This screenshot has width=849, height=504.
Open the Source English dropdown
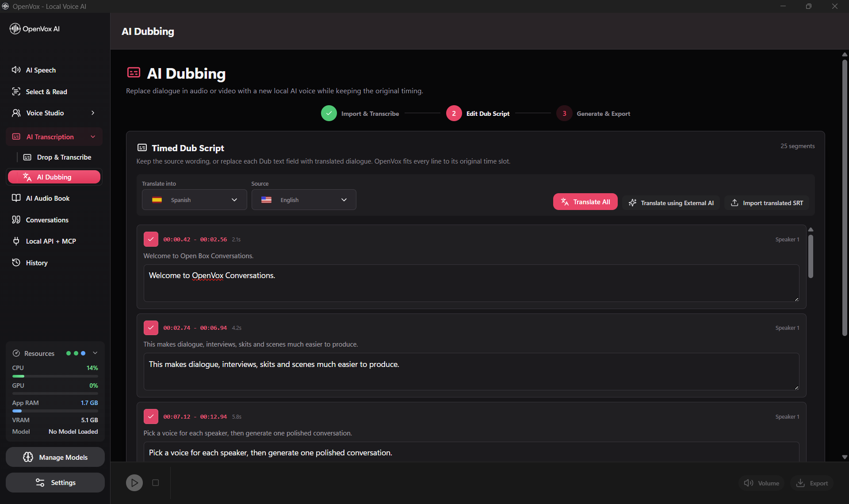tap(304, 200)
